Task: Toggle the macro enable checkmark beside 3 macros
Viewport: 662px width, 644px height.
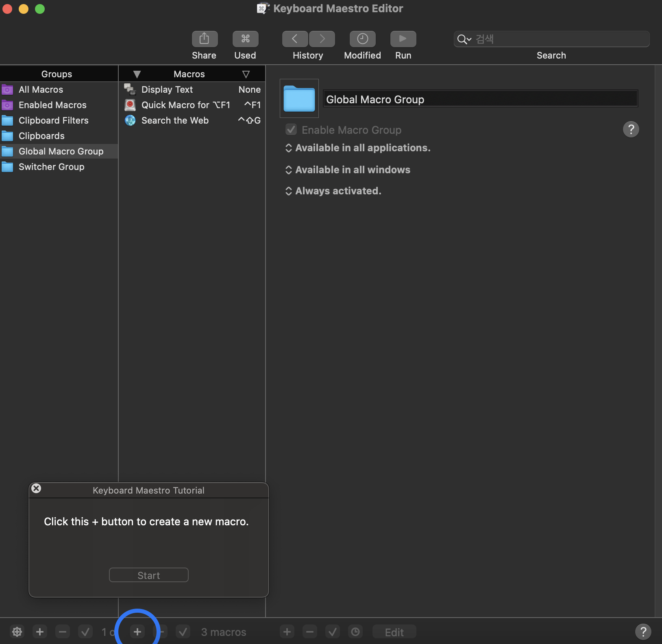Action: [183, 632]
